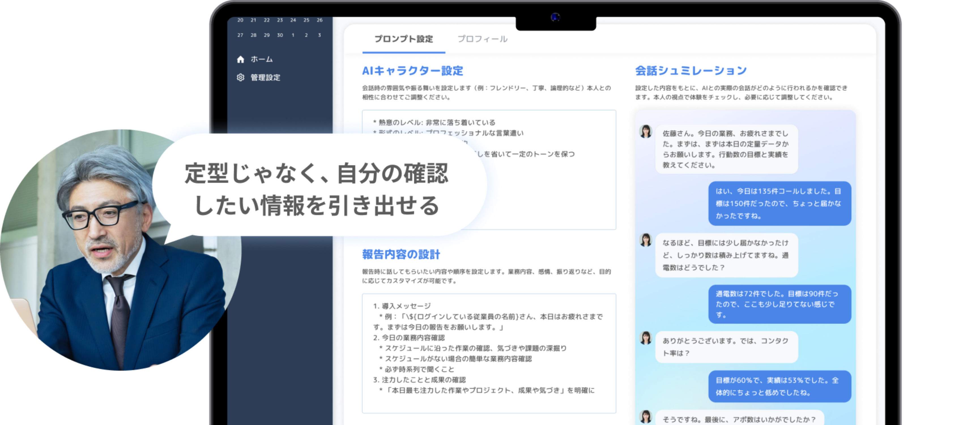
Task: Select calendar date 24
Action: pos(293,20)
